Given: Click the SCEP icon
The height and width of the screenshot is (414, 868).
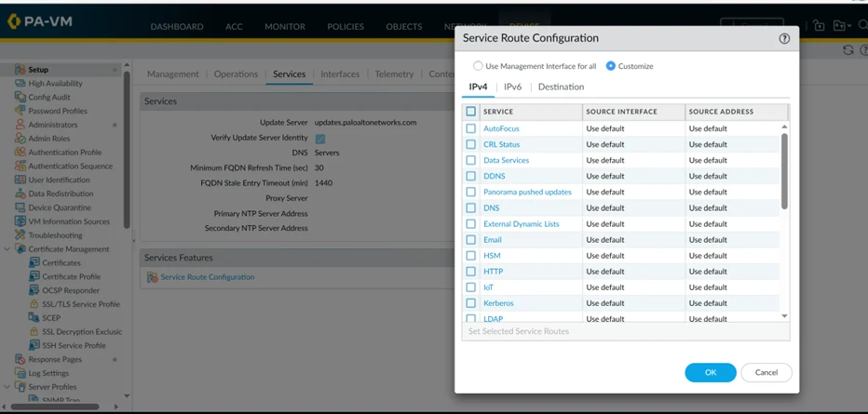Looking at the screenshot, I should tap(34, 318).
